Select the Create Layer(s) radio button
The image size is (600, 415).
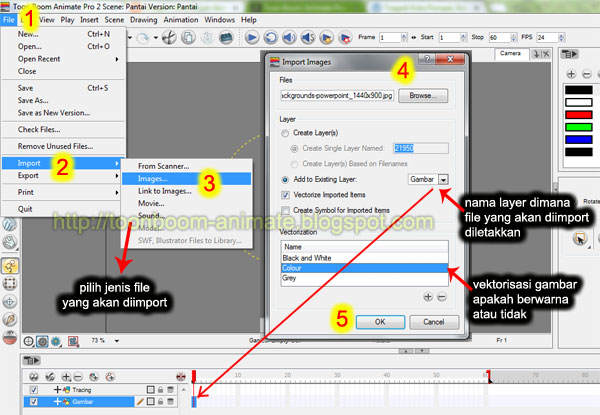[x=285, y=133]
